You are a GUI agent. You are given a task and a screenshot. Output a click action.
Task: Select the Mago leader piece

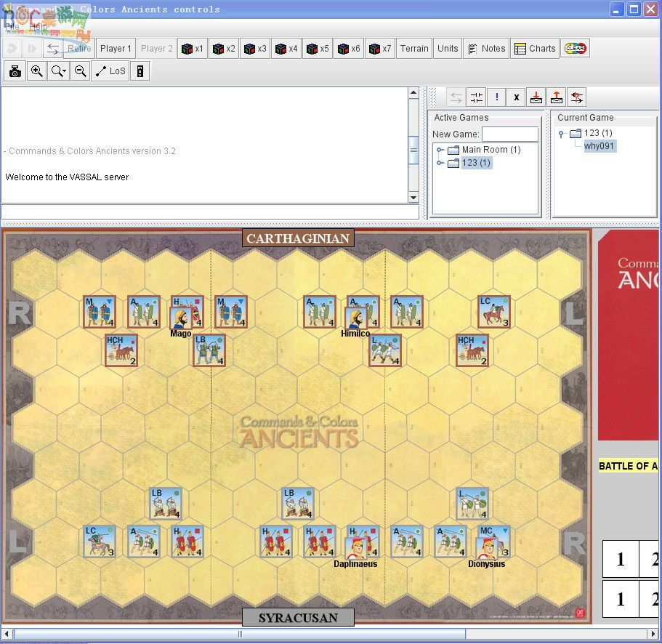180,318
